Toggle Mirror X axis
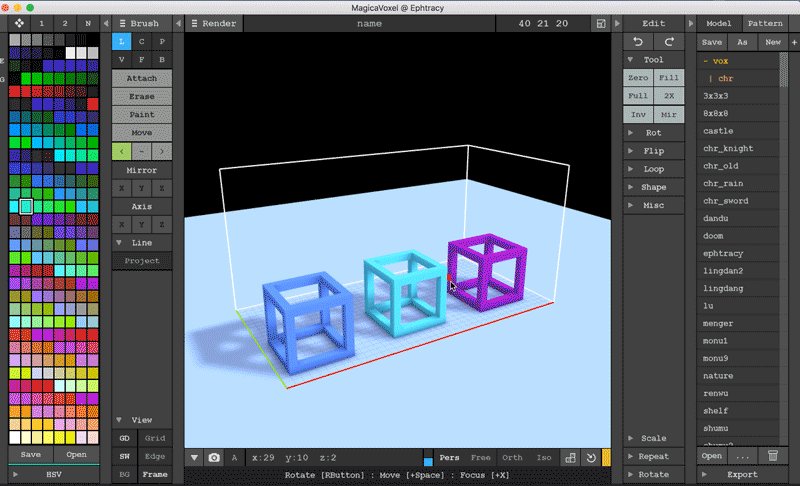This screenshot has width=800, height=486. tap(121, 188)
